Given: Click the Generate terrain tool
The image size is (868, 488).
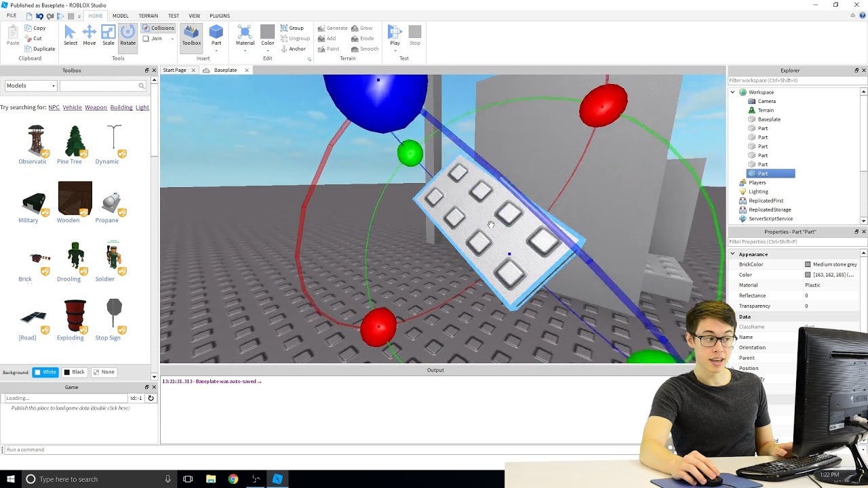Looking at the screenshot, I should (x=332, y=28).
